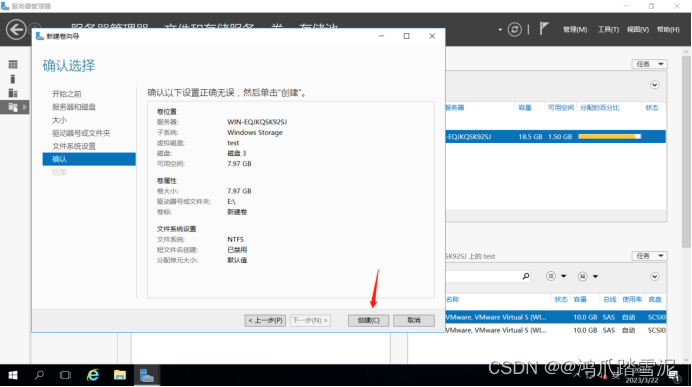Click the back arrow in Server Manager

coord(16,30)
